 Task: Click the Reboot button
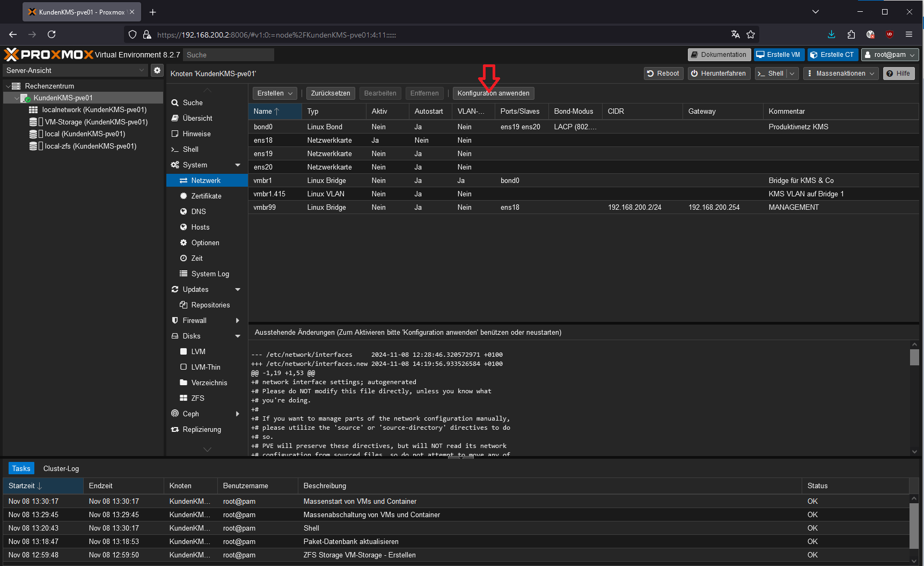coord(663,73)
